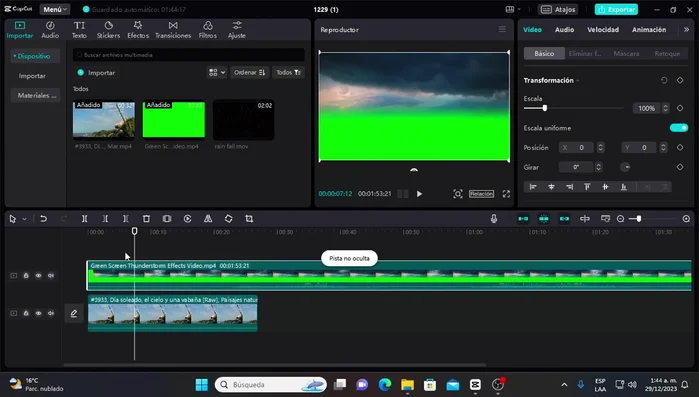Adjust the Escala slider handle

pos(544,108)
